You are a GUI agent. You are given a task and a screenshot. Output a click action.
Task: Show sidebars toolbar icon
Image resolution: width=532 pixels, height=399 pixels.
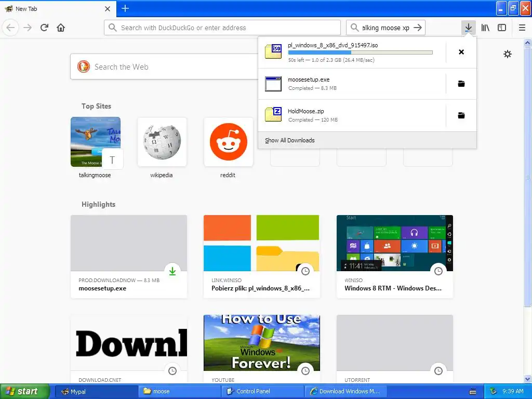pos(502,28)
